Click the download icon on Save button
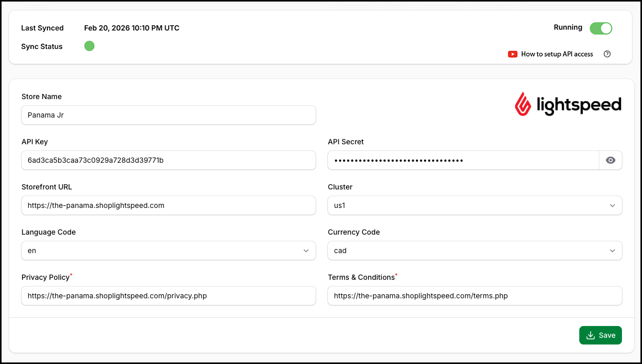The height and width of the screenshot is (364, 642). click(x=591, y=335)
